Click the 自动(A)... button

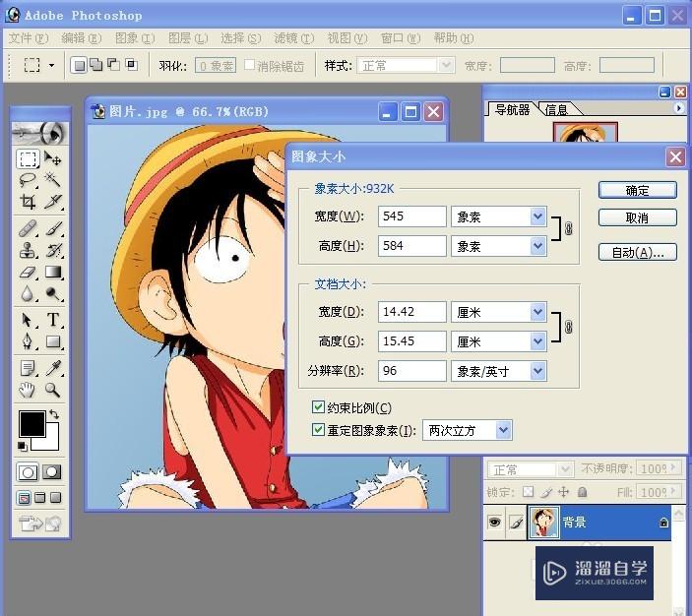click(637, 252)
